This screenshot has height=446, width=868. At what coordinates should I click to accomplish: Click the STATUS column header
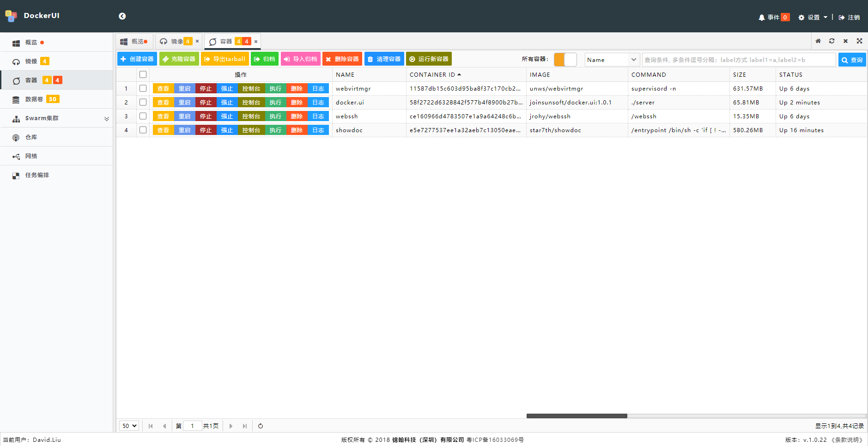pyautogui.click(x=820, y=74)
